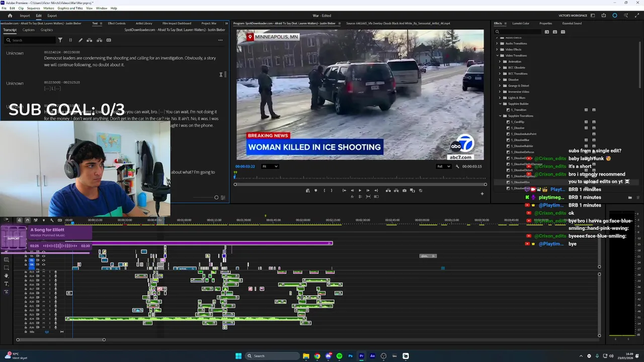
Task: Filter the transcript with the funnel icon
Action: pos(60,40)
